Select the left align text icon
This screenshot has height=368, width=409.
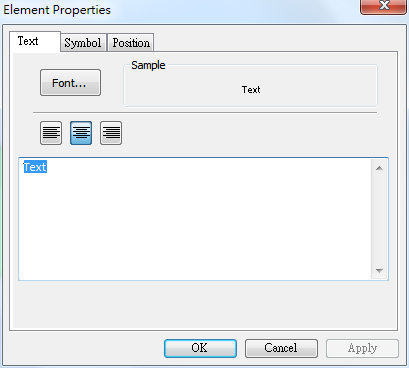click(x=51, y=133)
